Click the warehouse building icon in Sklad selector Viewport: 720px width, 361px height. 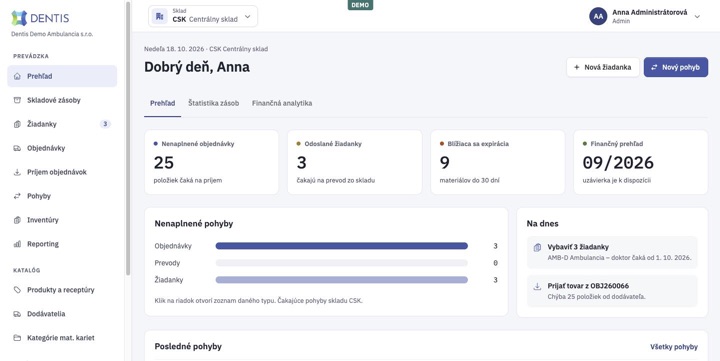point(159,17)
